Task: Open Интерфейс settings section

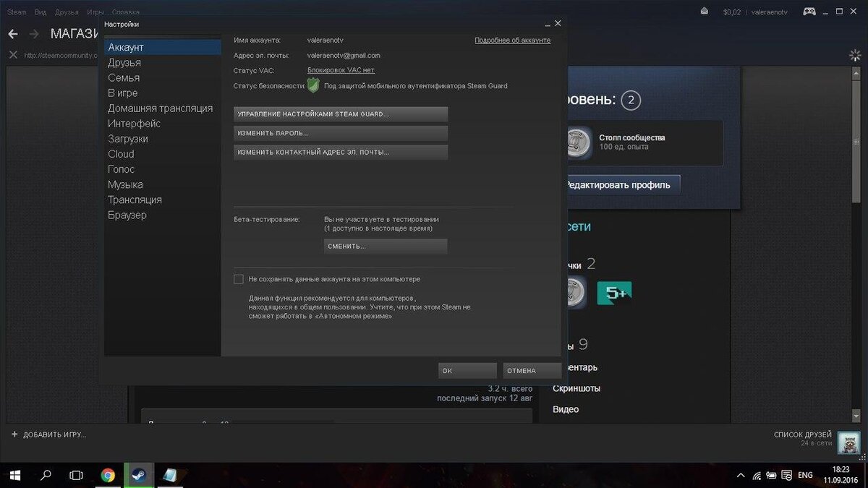Action: tap(163, 123)
